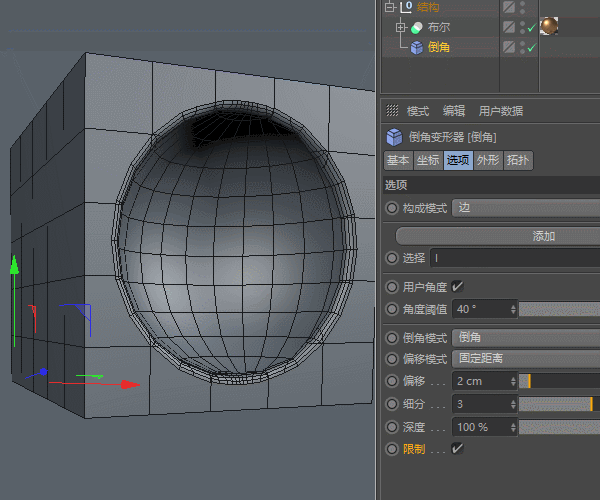Click the stepper arrows of 角度阈值
Screen dimensions: 600x500
click(514, 309)
